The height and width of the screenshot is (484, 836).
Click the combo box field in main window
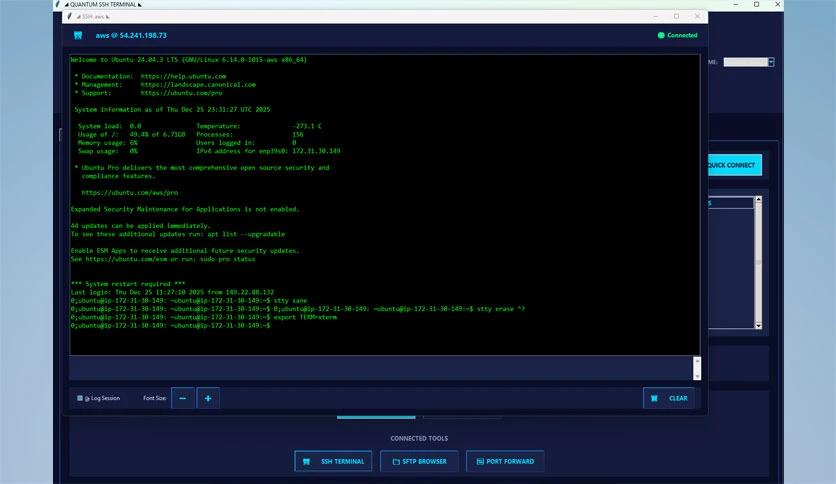click(x=745, y=62)
